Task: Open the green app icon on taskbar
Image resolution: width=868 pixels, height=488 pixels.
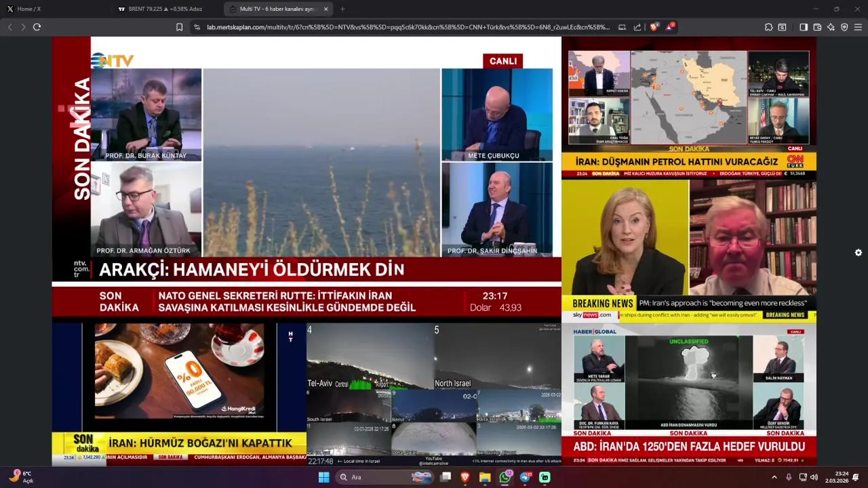Action: [545, 477]
